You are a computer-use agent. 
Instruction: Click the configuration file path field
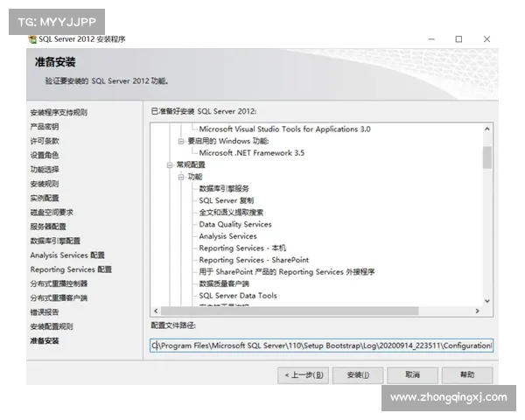click(x=321, y=346)
